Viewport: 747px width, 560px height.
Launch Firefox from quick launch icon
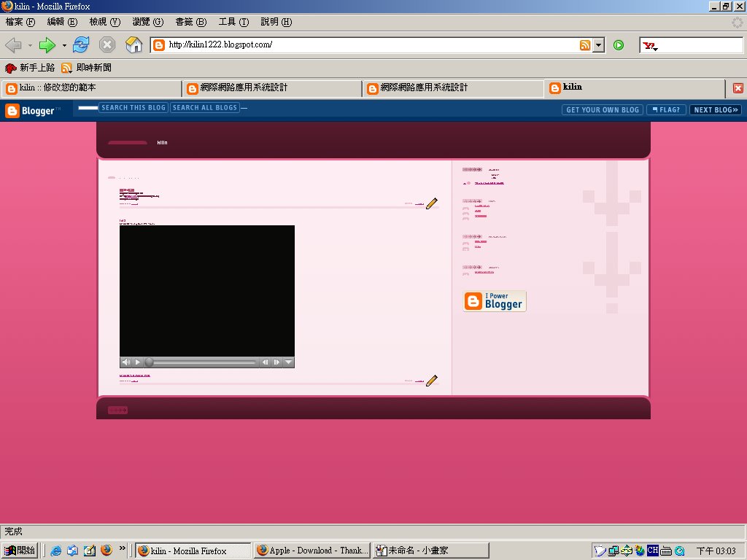click(107, 550)
